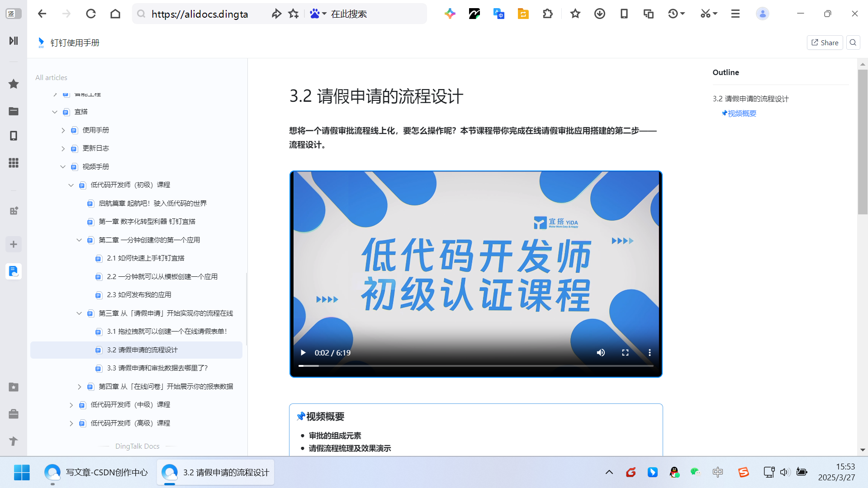
Task: Open the history clock dropdown
Action: coord(677,14)
